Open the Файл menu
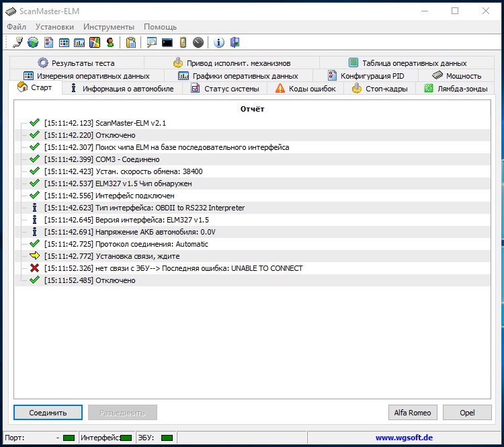 click(16, 27)
